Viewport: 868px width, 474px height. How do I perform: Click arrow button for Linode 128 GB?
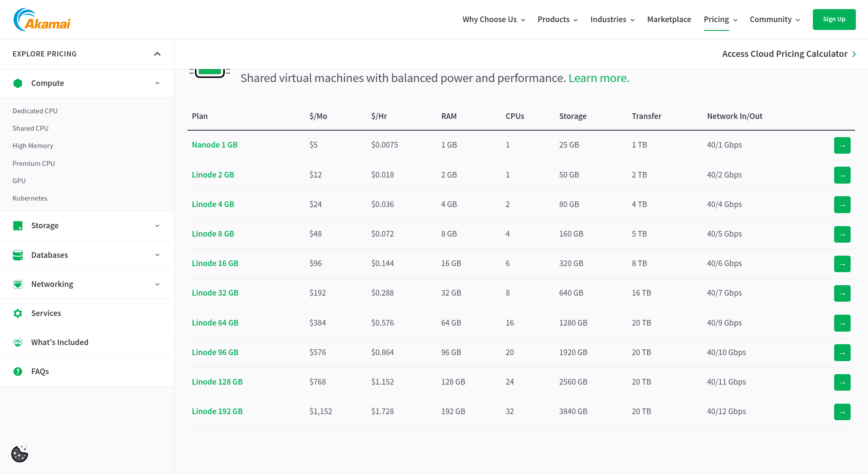[x=842, y=382]
